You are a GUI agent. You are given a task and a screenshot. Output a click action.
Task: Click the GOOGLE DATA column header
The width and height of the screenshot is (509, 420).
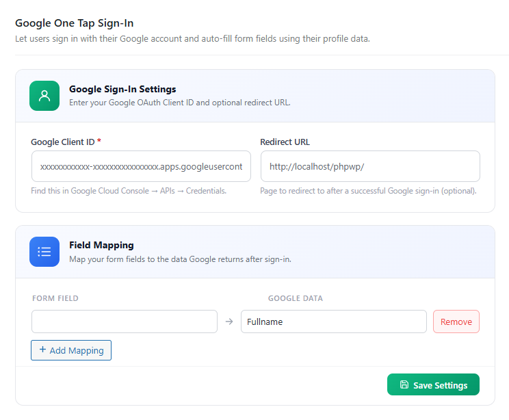point(296,298)
